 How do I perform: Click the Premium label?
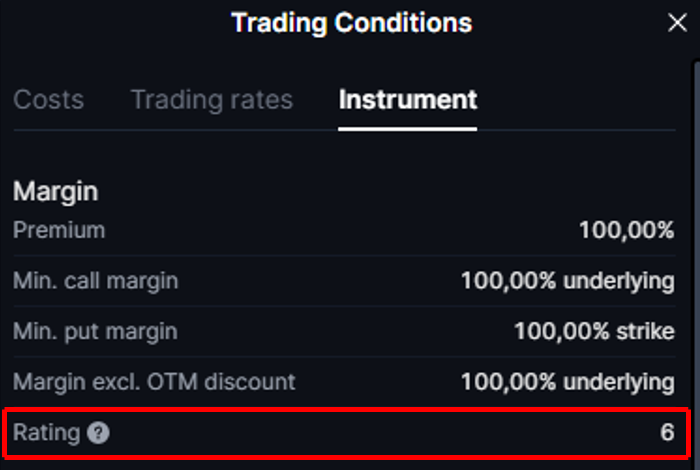click(x=59, y=230)
